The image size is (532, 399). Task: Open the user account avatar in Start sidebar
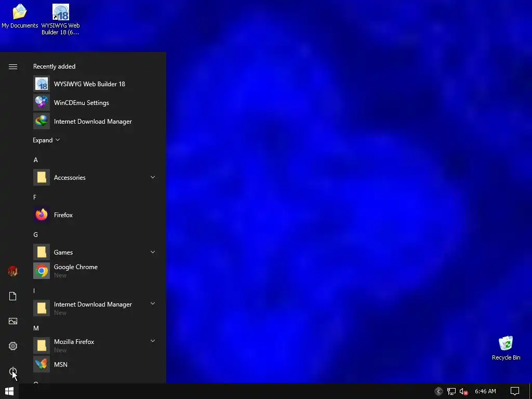13,271
